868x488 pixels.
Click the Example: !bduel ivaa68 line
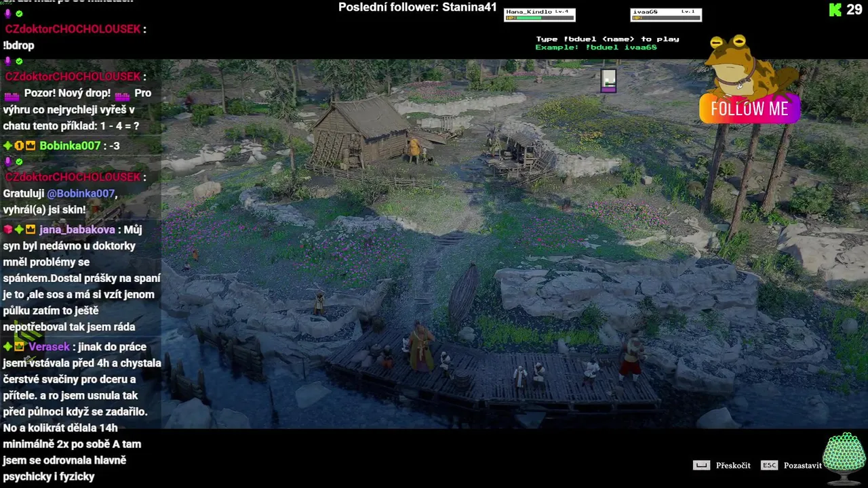click(x=596, y=47)
